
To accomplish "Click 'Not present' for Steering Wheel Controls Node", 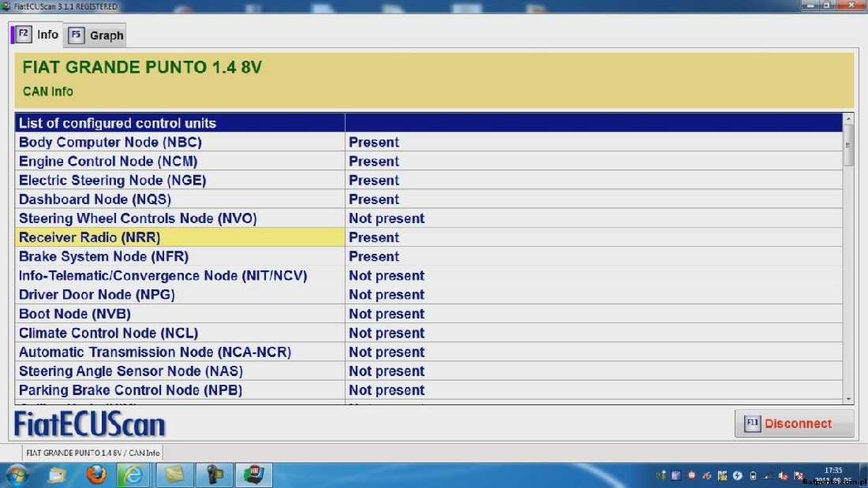I will 387,218.
